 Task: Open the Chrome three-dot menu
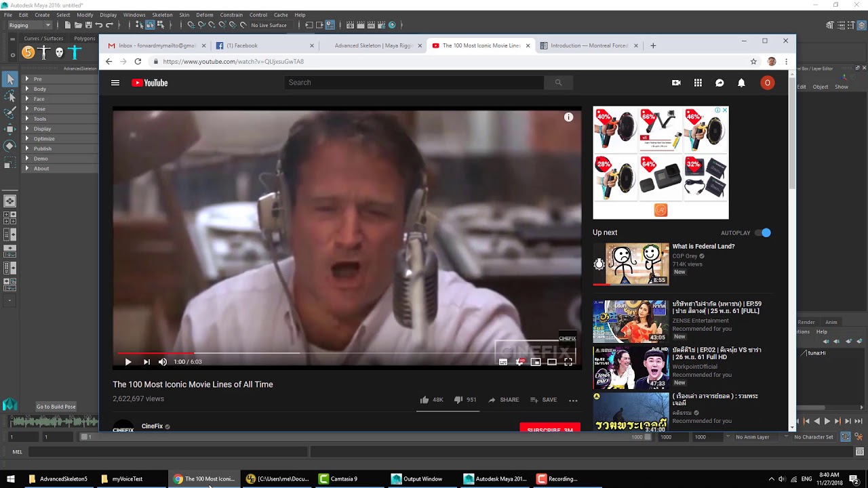[x=787, y=62]
